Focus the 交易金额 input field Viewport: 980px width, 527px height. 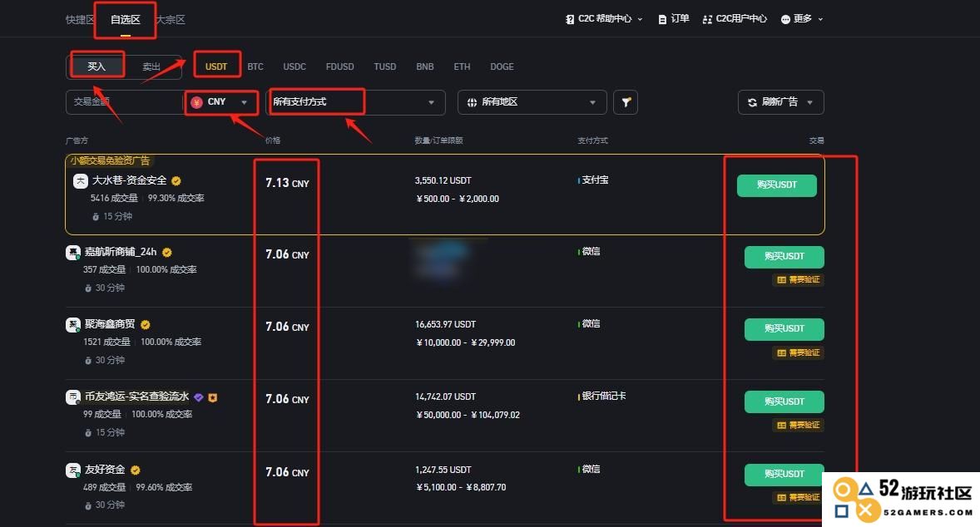coord(124,101)
